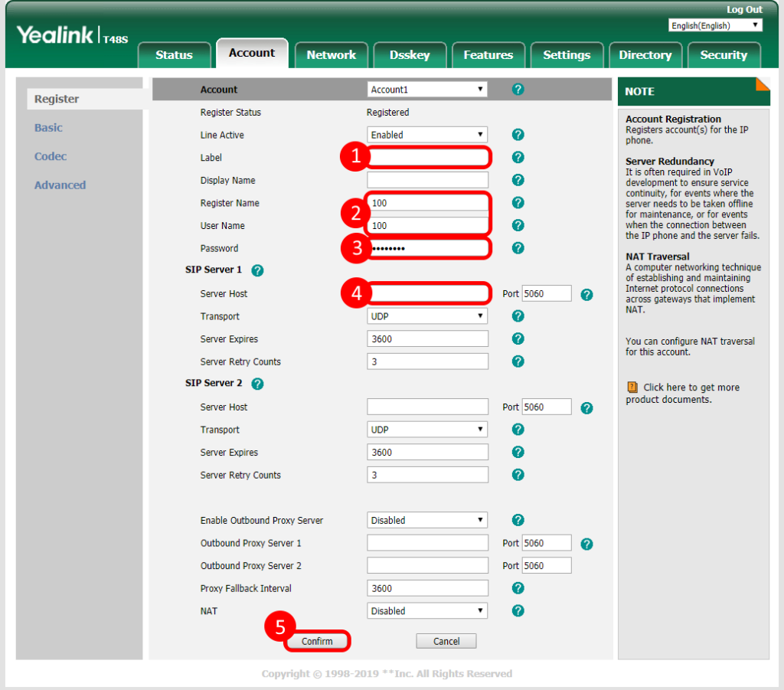Click the Display Name input field
784x690 pixels.
pyautogui.click(x=427, y=180)
